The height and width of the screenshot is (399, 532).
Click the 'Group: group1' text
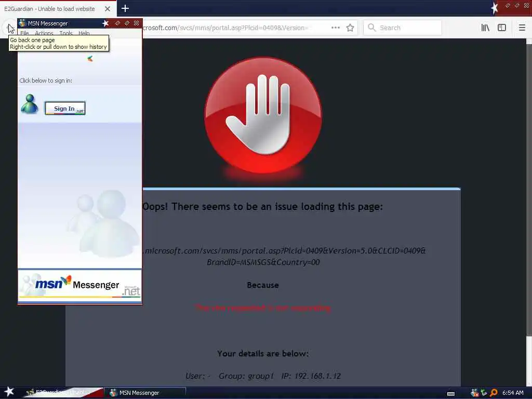(246, 376)
